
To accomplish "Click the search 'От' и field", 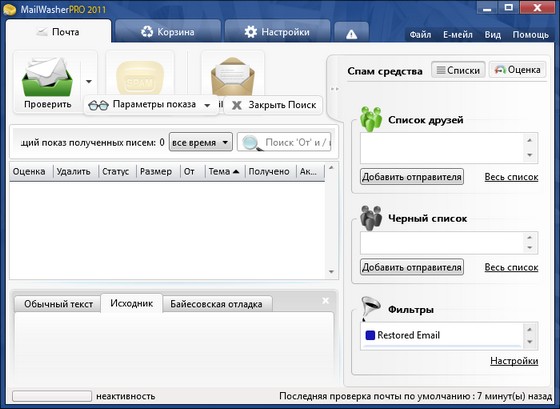I will (x=284, y=142).
